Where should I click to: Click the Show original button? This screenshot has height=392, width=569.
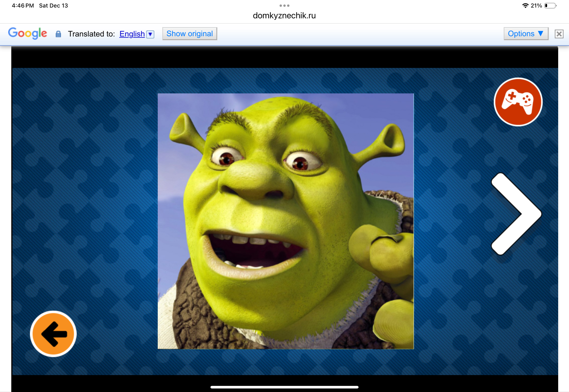(190, 34)
